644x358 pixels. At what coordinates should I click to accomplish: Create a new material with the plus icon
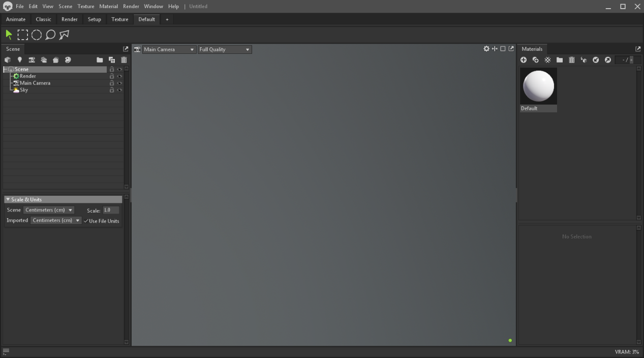click(524, 60)
